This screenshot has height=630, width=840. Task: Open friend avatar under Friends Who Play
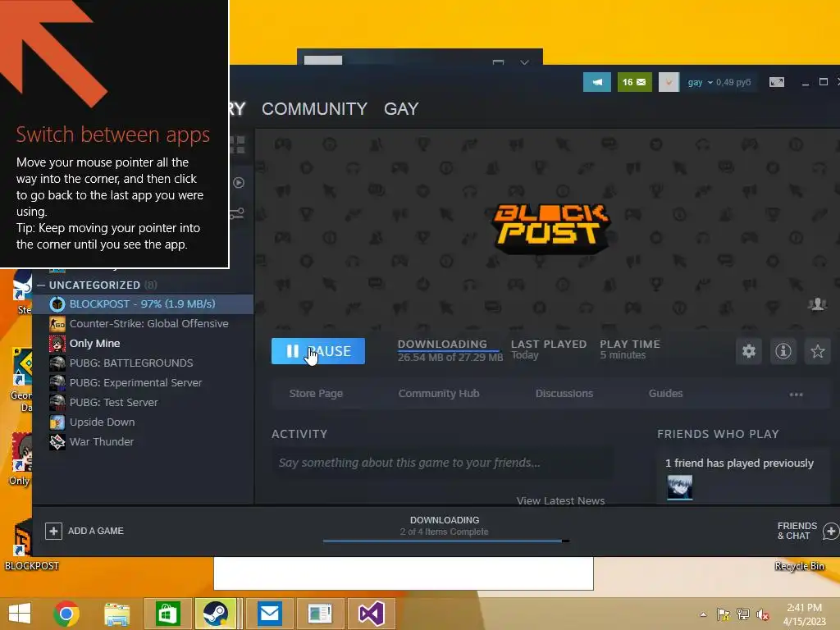click(x=679, y=487)
